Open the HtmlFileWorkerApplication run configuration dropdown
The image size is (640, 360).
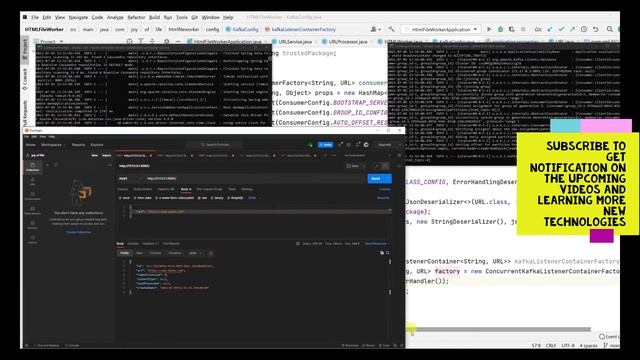(442, 29)
